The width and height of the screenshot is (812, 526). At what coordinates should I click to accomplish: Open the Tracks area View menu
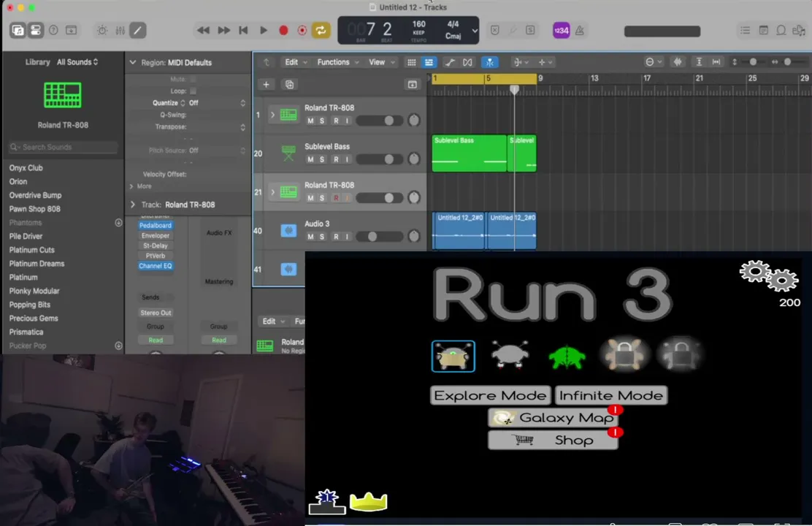381,62
